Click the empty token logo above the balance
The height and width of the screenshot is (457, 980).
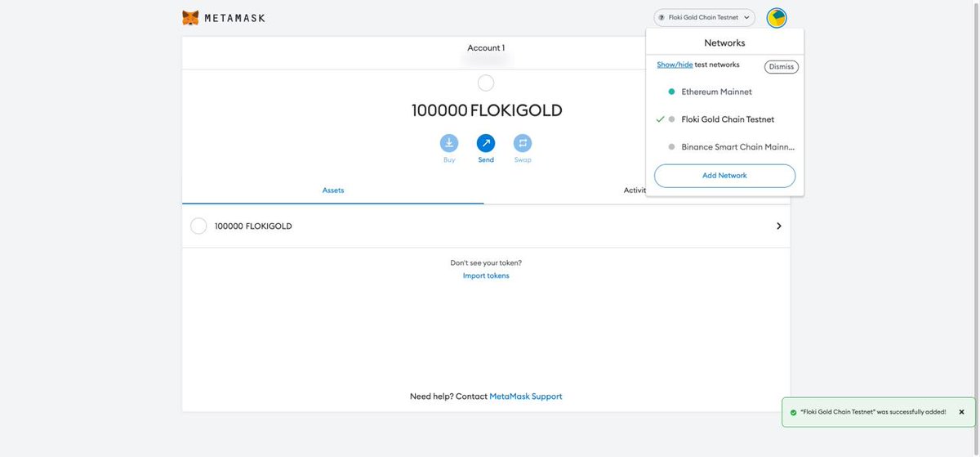(x=486, y=83)
